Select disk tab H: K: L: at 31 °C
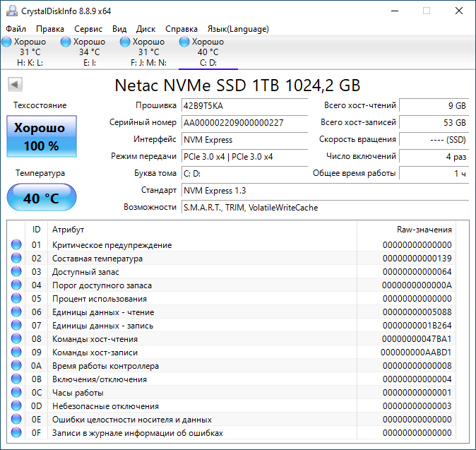The image size is (476, 450). pos(30,52)
